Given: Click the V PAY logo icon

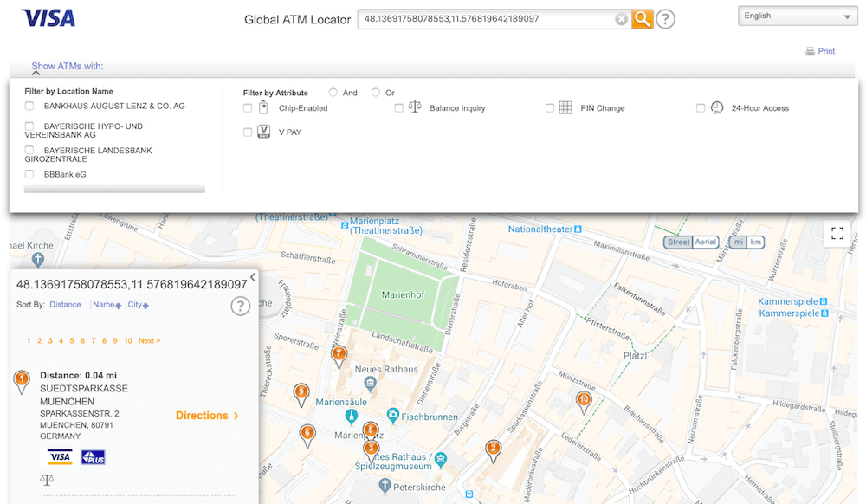Looking at the screenshot, I should coord(264,132).
